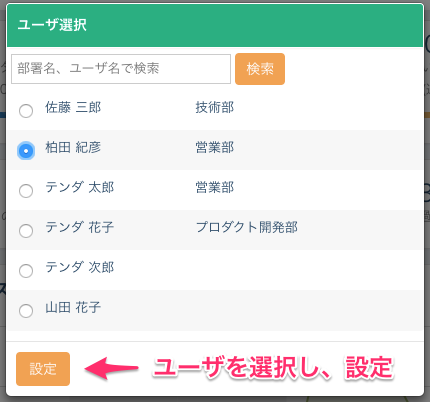Image resolution: width=430 pixels, height=402 pixels.
Task: Click the name テンダ 次郎
Action: pos(80,267)
